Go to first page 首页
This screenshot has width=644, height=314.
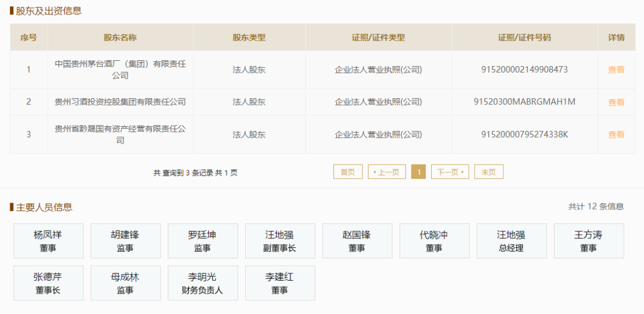[348, 172]
